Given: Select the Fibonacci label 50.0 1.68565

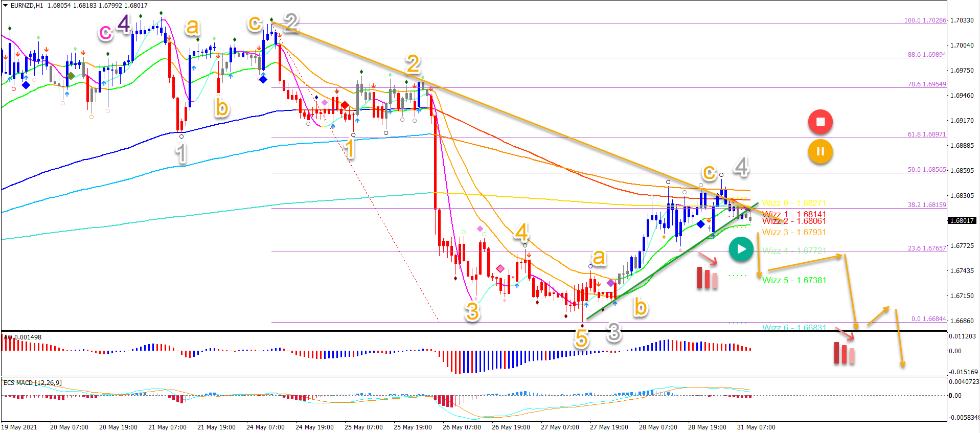Looking at the screenshot, I should (927, 170).
